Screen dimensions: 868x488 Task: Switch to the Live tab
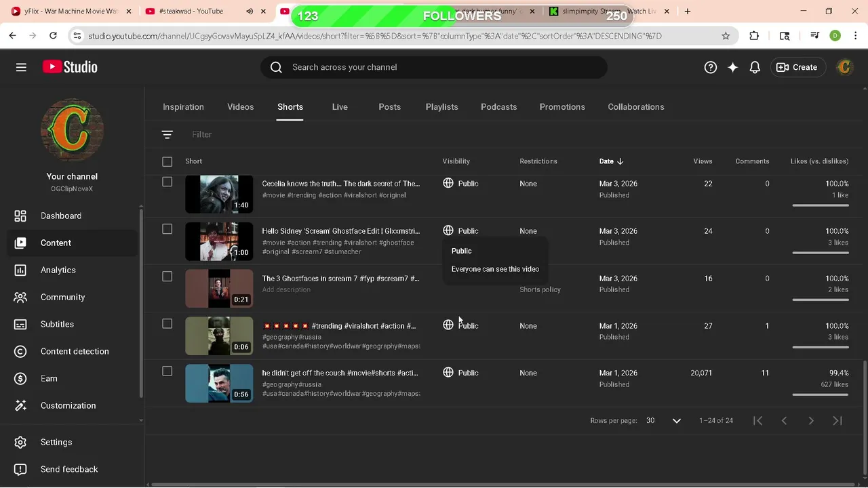340,107
